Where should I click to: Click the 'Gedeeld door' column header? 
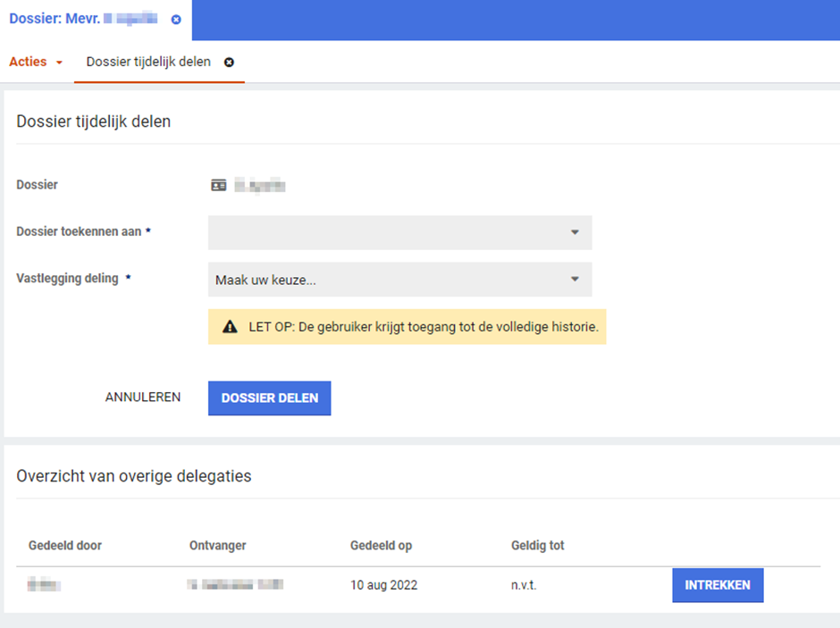click(x=65, y=546)
